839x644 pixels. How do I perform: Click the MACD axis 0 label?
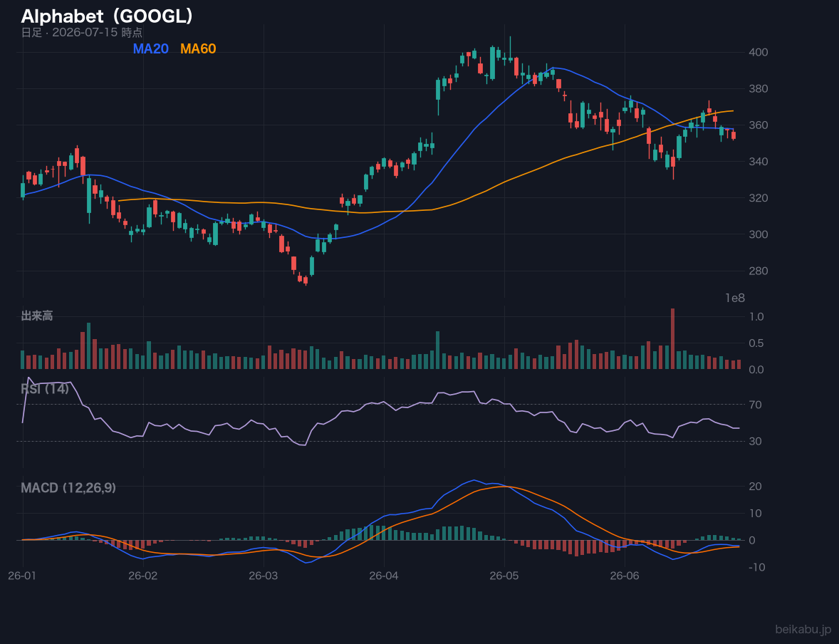752,540
